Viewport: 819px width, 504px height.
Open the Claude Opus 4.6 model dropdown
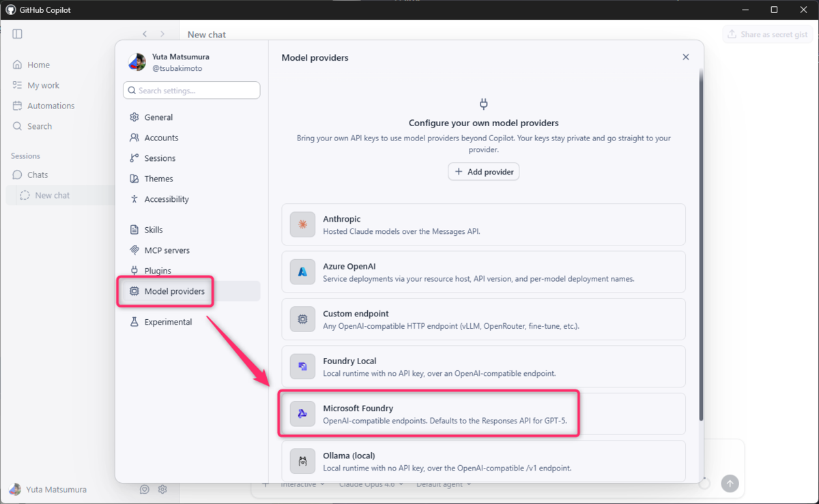(x=371, y=484)
